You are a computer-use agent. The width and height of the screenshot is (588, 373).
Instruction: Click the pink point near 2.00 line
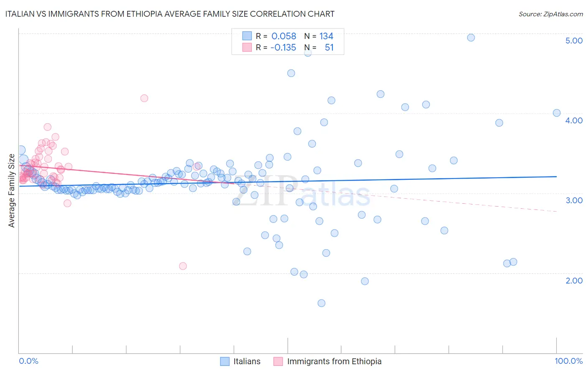click(x=183, y=266)
